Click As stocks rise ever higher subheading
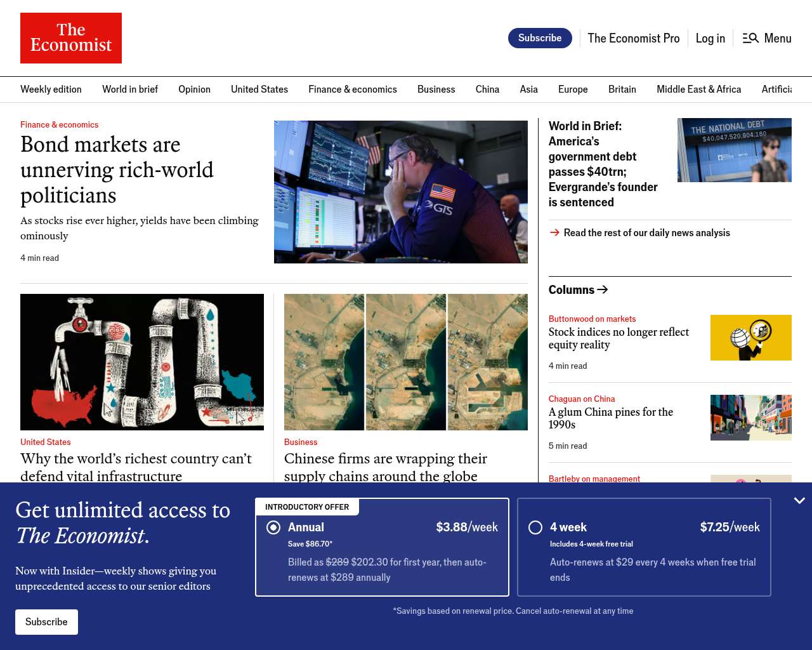 (x=140, y=229)
